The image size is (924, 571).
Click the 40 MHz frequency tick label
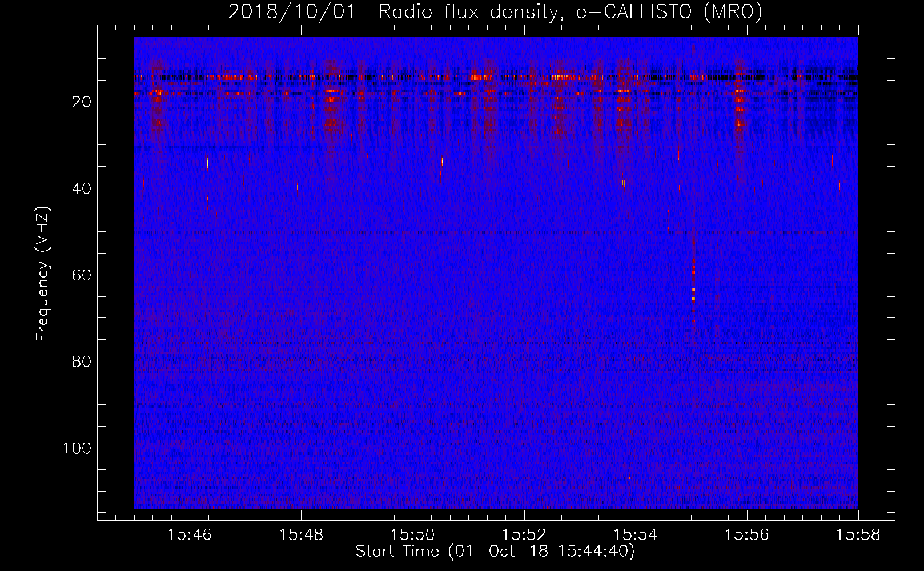pyautogui.click(x=82, y=188)
